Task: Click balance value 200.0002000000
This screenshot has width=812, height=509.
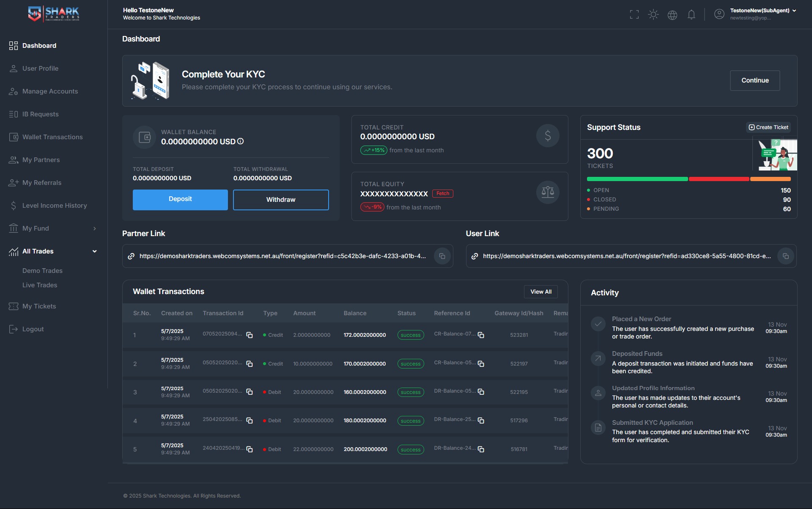Action: click(x=365, y=449)
